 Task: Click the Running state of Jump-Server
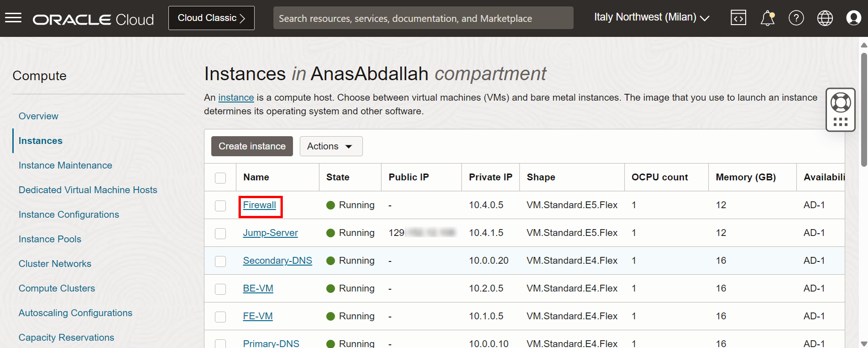[350, 233]
